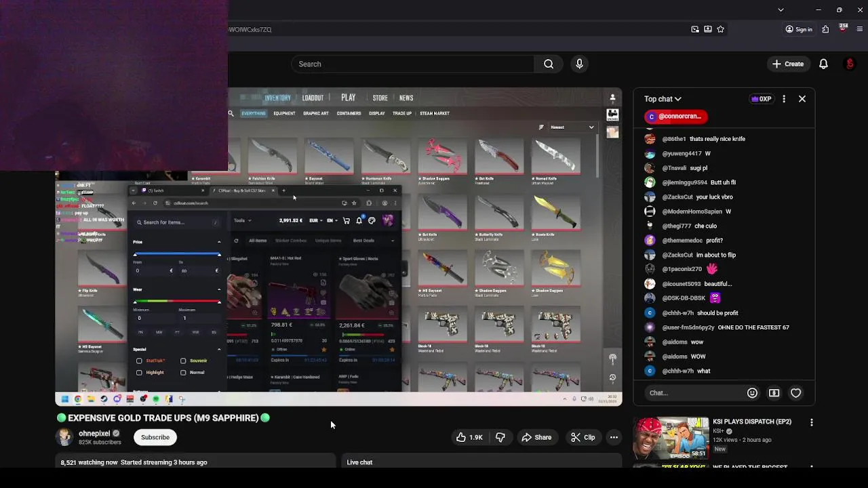
Task: Open options for KSI Plays Dispatch video
Action: (x=812, y=422)
